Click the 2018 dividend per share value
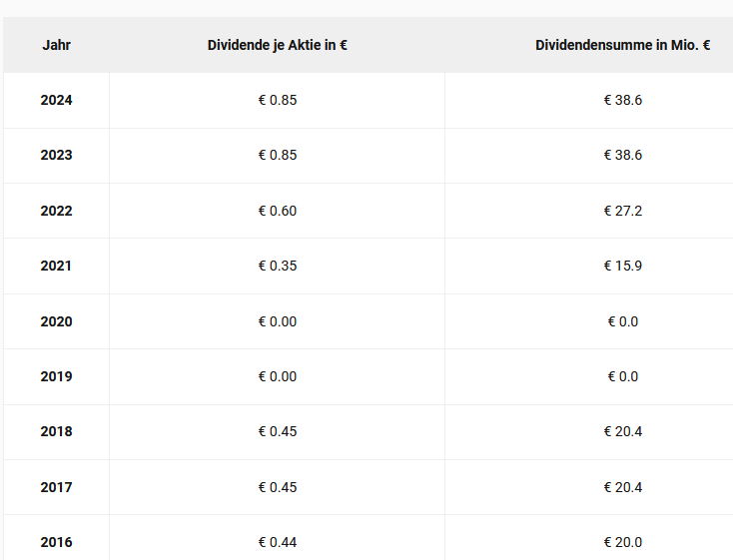 [x=277, y=431]
